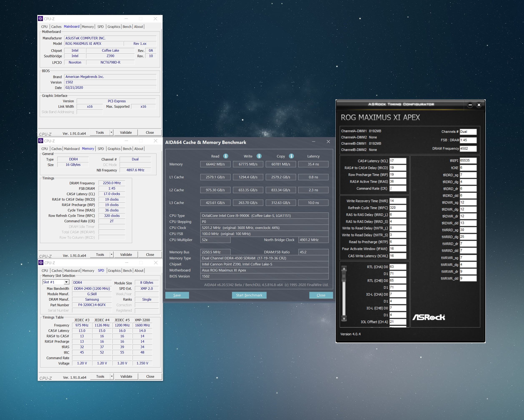Close AIDA64 benchmark with the title bar X
The width and height of the screenshot is (524, 420).
tap(328, 142)
